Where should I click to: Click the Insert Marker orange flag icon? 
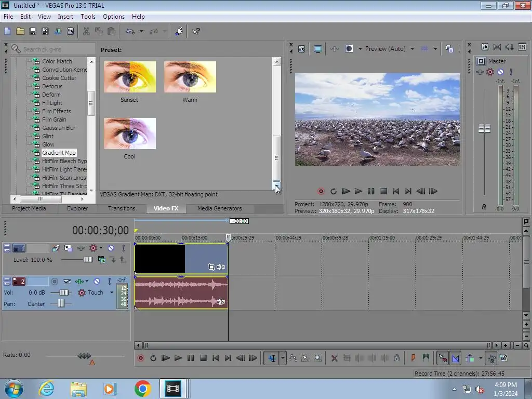[x=413, y=358]
